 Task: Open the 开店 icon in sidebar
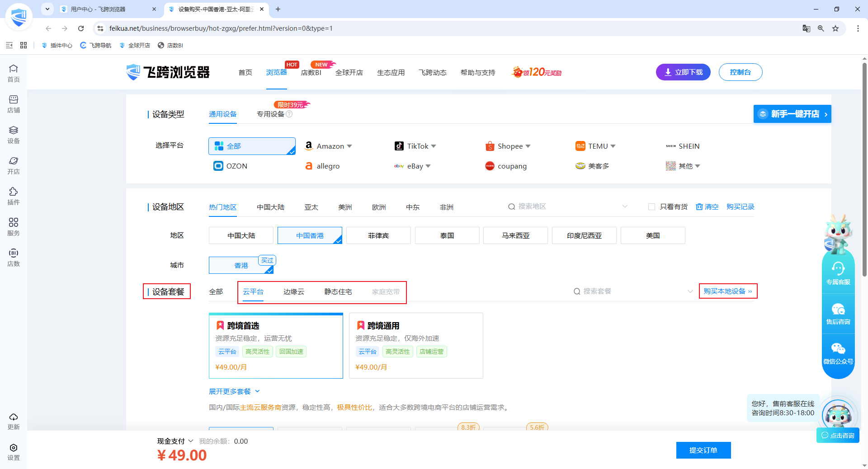click(14, 165)
